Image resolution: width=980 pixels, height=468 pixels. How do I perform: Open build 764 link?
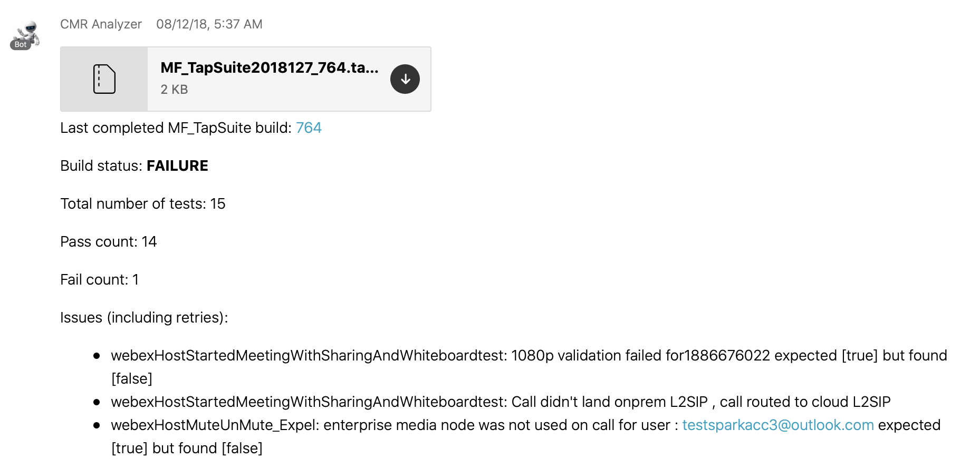[309, 128]
